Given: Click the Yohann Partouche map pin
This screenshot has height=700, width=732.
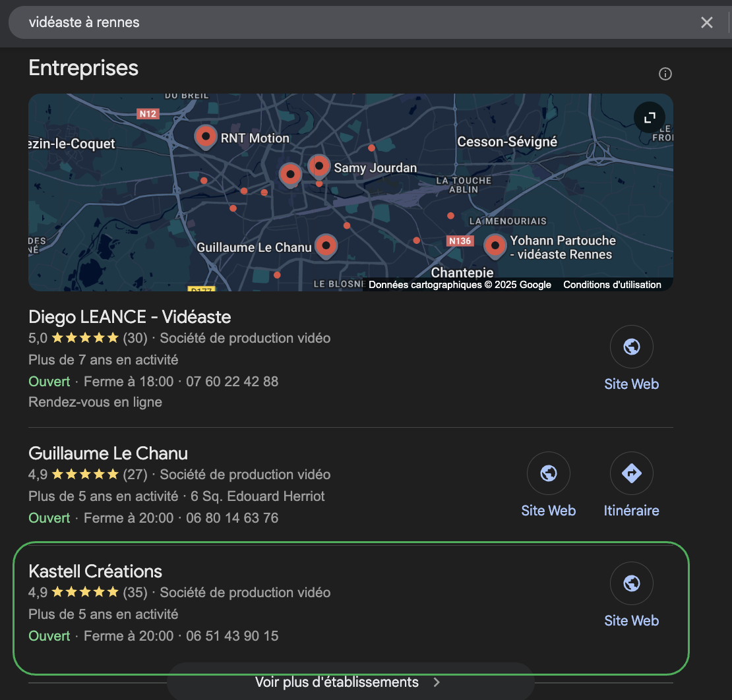Looking at the screenshot, I should pyautogui.click(x=495, y=245).
